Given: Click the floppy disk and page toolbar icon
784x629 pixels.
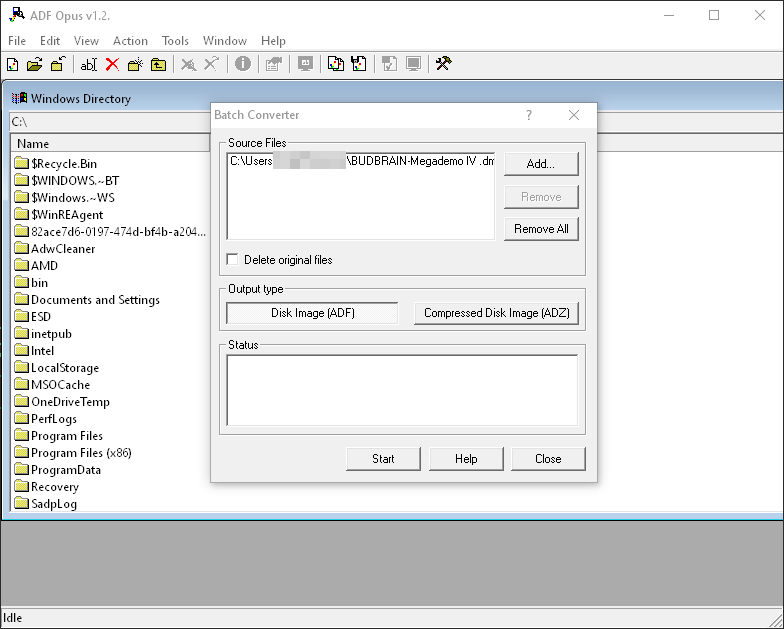Looking at the screenshot, I should [x=359, y=64].
